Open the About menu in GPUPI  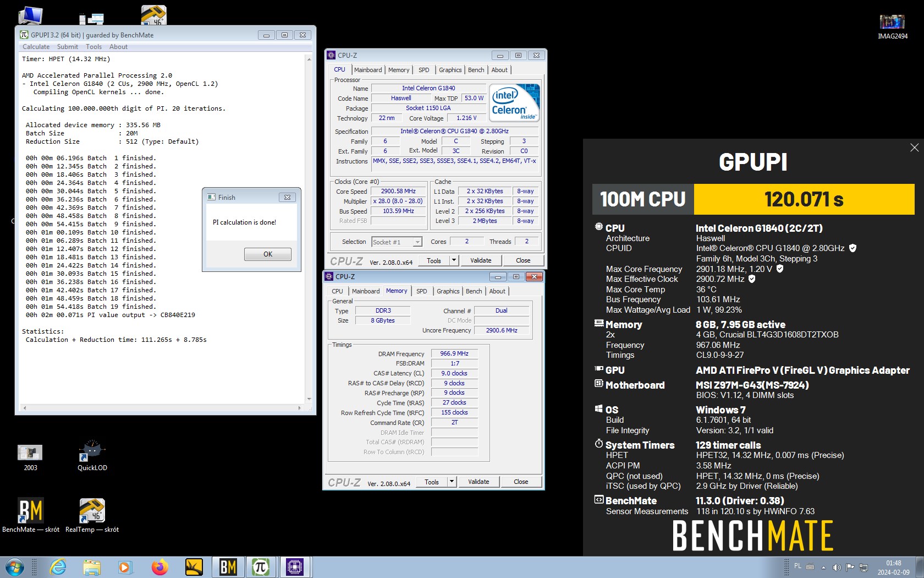coord(118,47)
